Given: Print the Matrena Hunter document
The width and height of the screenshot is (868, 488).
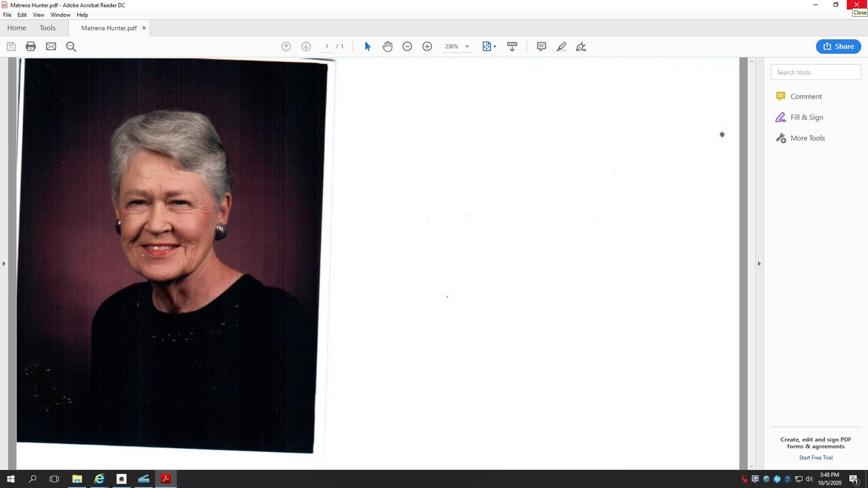Looking at the screenshot, I should coord(30,46).
